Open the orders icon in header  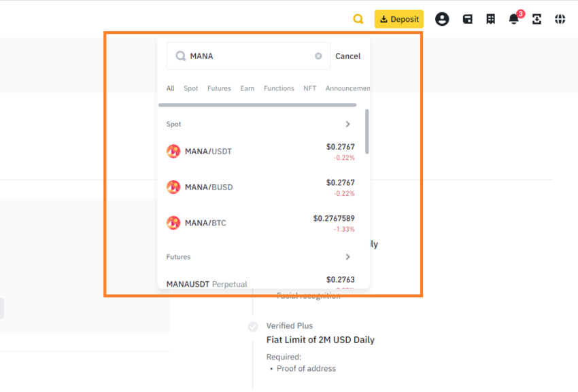491,19
